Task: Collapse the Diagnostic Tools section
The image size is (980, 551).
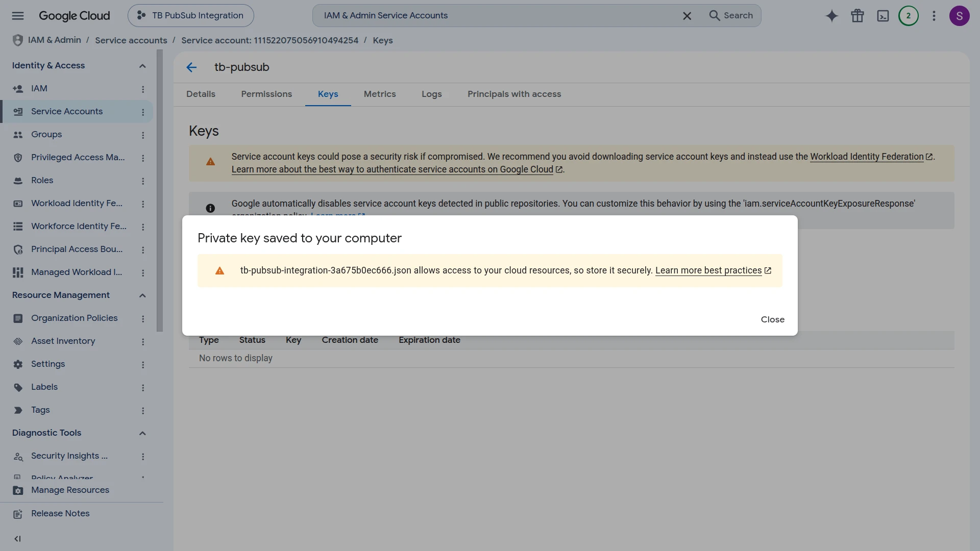Action: point(142,433)
